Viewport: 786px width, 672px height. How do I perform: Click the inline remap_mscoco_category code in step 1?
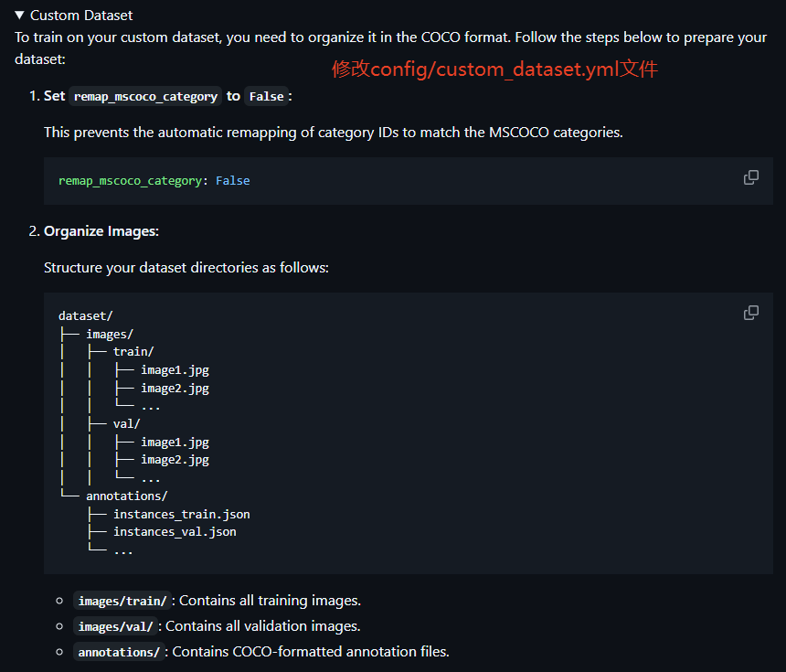pos(145,96)
